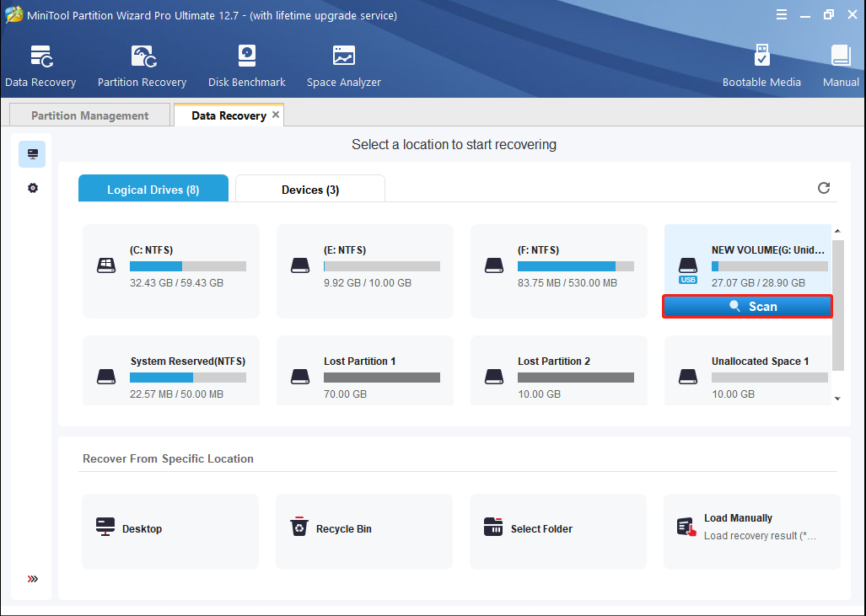
Task: Scan the NEW VOLUME G drive
Action: pos(747,307)
